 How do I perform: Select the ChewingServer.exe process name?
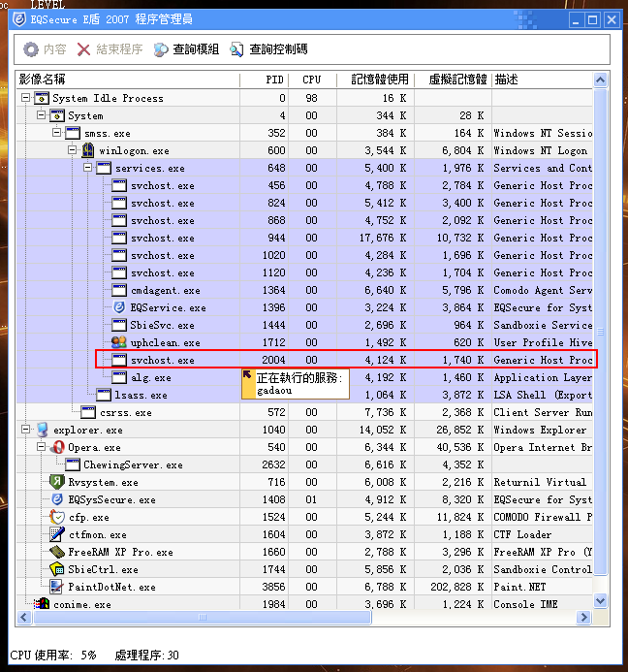pos(133,465)
